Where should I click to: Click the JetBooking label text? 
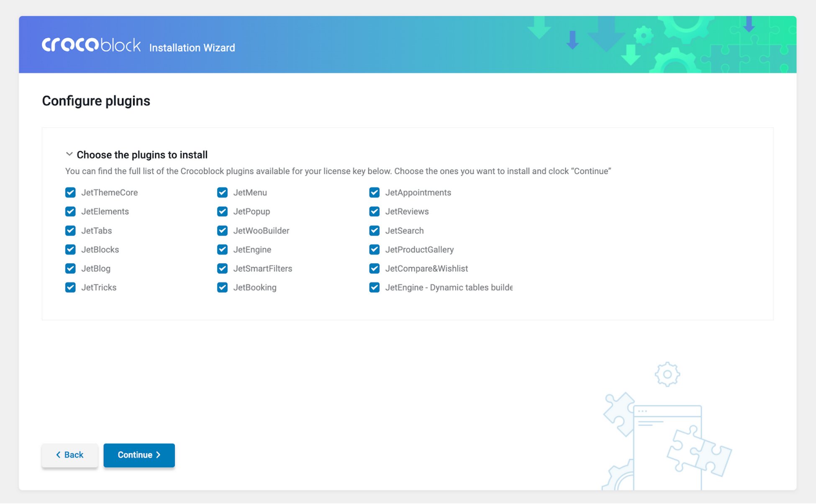(255, 288)
